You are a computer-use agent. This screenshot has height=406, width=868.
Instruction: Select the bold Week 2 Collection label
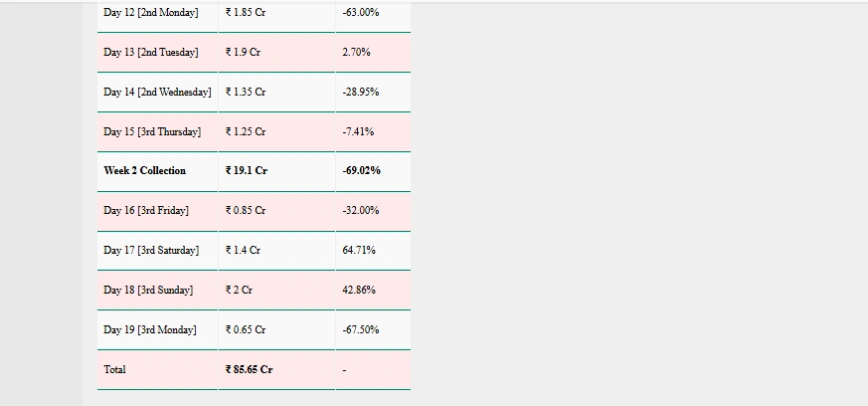coord(145,170)
